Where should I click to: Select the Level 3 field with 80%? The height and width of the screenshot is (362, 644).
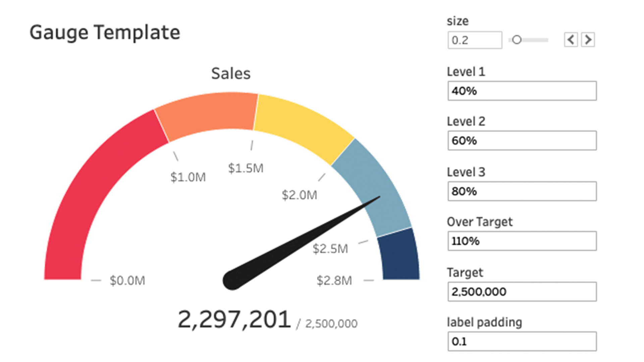tap(522, 191)
